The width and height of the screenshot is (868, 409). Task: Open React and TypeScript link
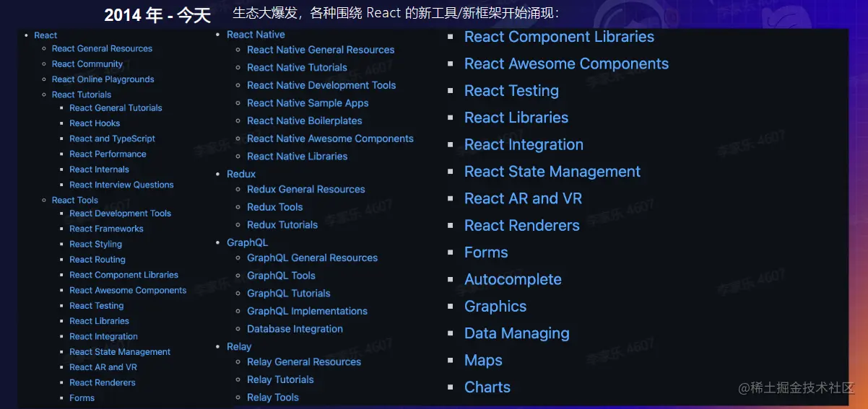tap(112, 138)
